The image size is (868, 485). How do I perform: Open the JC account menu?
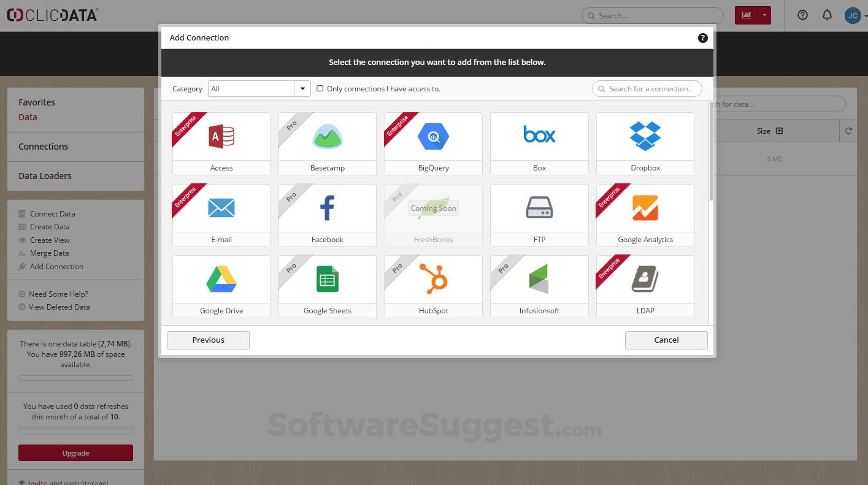click(853, 15)
